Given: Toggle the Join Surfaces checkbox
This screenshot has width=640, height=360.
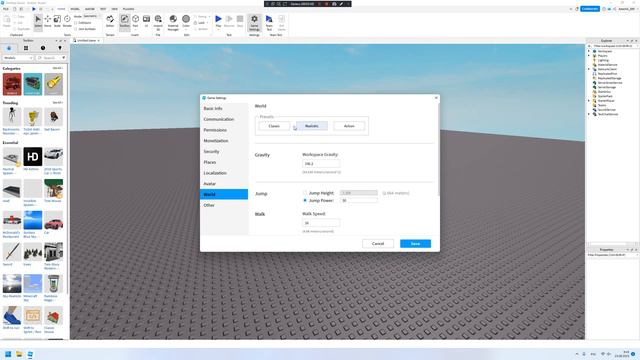Looking at the screenshot, I should tap(76, 29).
